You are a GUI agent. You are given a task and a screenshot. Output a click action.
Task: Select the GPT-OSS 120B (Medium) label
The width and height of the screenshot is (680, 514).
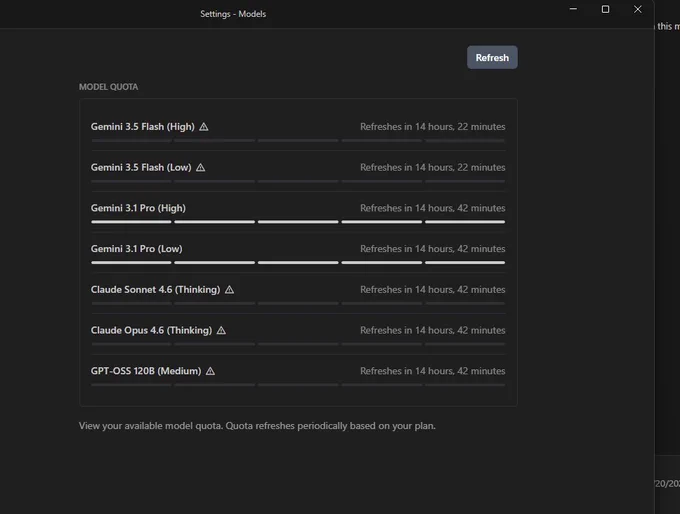(146, 371)
